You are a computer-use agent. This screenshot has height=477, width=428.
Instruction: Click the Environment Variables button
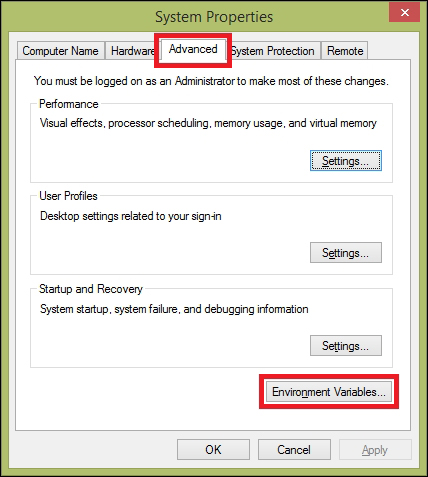point(329,392)
